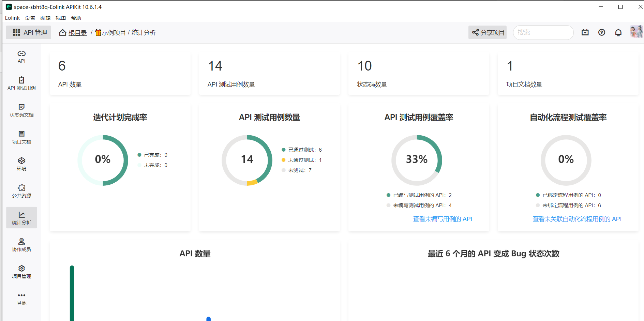Screen dimensions: 644x321
Task: Open 项目文档 from the sidebar
Action: tap(21, 138)
